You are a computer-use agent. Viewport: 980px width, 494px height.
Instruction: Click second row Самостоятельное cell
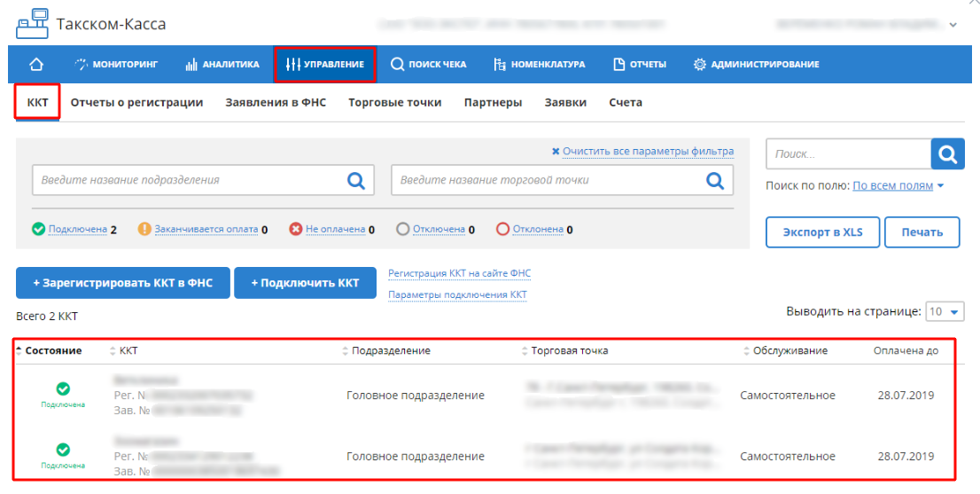click(x=788, y=457)
